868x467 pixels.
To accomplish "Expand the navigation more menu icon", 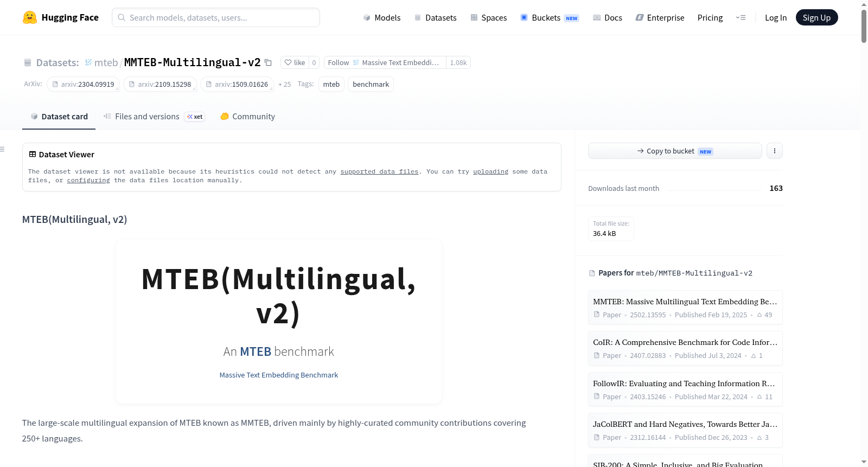I will pos(741,17).
